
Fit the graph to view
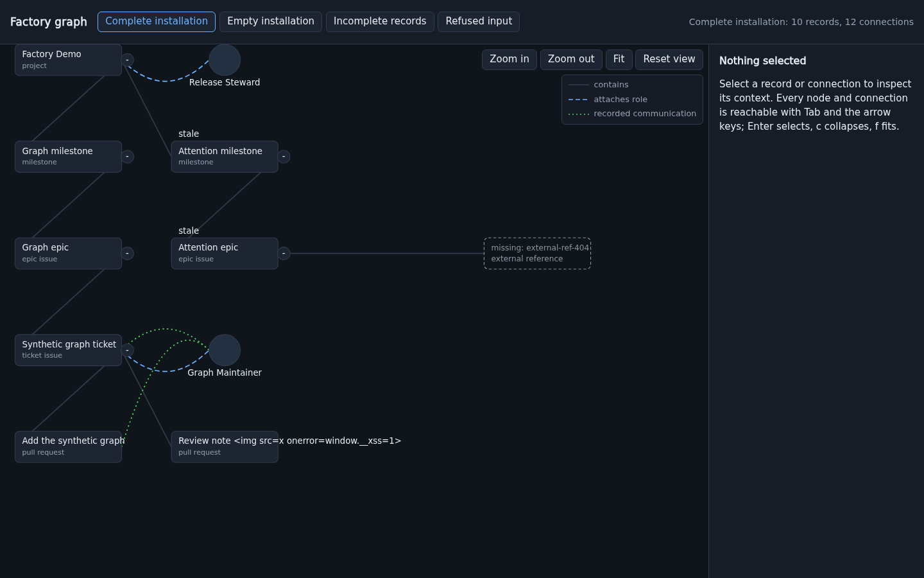619,59
